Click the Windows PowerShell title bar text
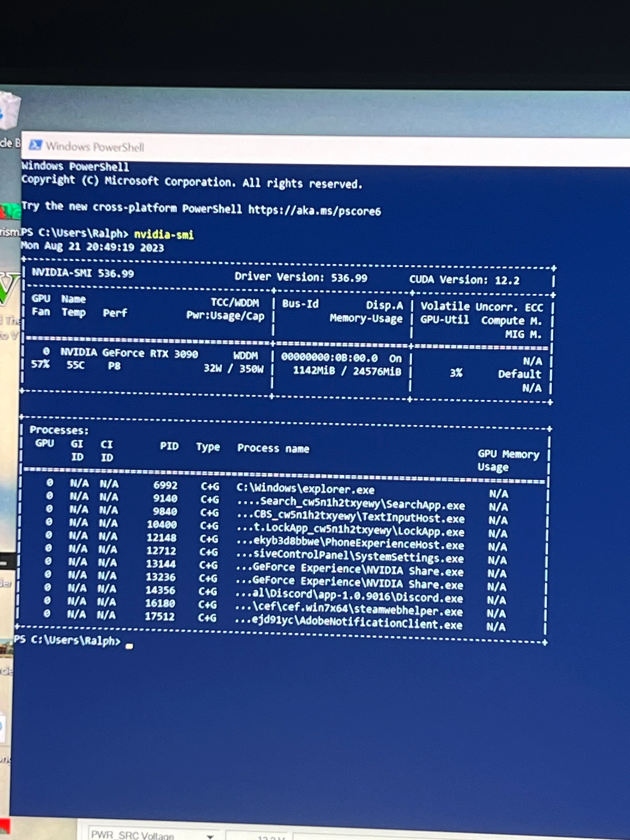 (95, 147)
